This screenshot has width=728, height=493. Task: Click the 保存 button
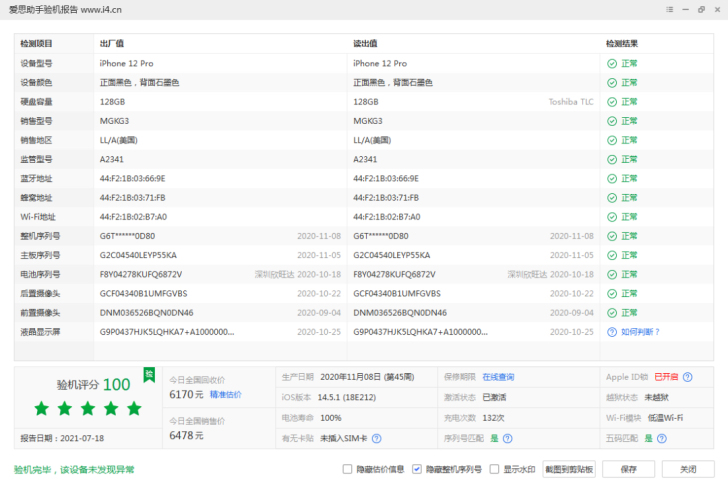[x=629, y=469]
